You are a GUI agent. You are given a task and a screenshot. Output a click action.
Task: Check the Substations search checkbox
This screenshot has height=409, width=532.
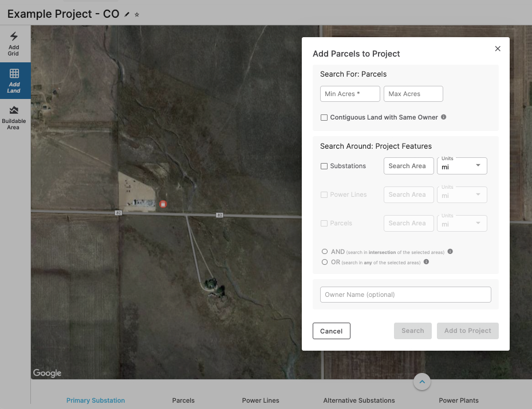pyautogui.click(x=324, y=166)
